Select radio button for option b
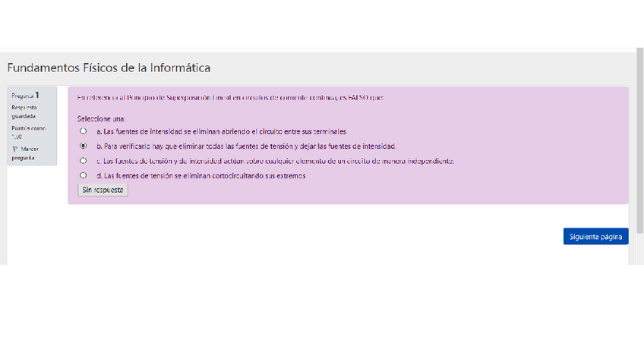 click(x=84, y=146)
